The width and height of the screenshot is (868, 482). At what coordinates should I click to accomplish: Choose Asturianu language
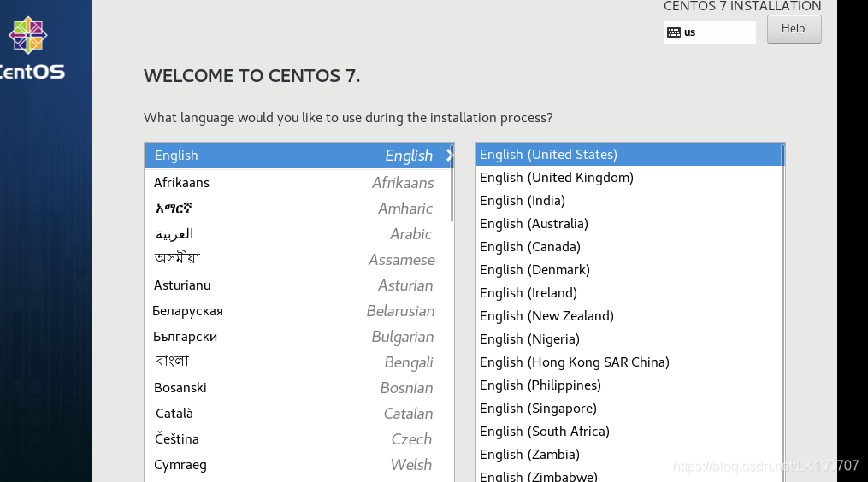299,285
